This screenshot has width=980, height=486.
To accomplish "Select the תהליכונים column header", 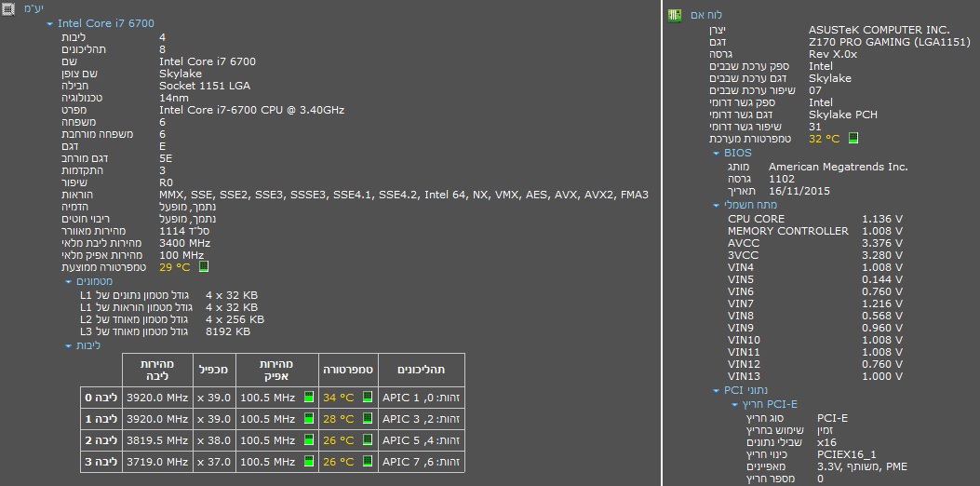I will pyautogui.click(x=422, y=370).
